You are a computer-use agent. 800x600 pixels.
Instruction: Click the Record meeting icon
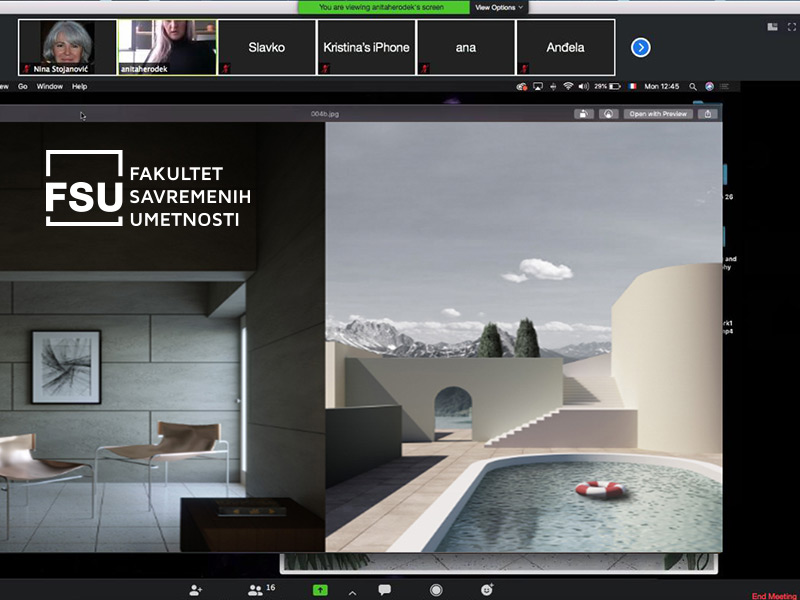click(436, 590)
